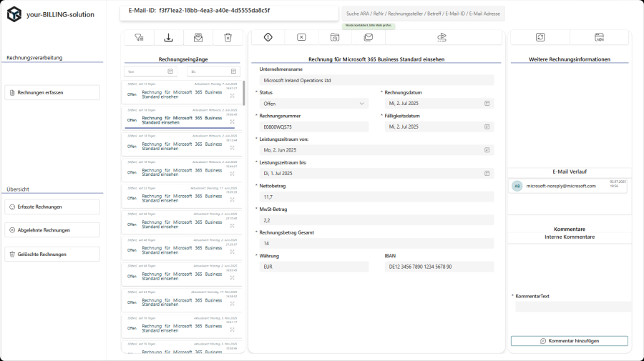Viewport: 644px width, 361px height.
Task: Expand the first invoice entry in the list
Action: tap(232, 95)
